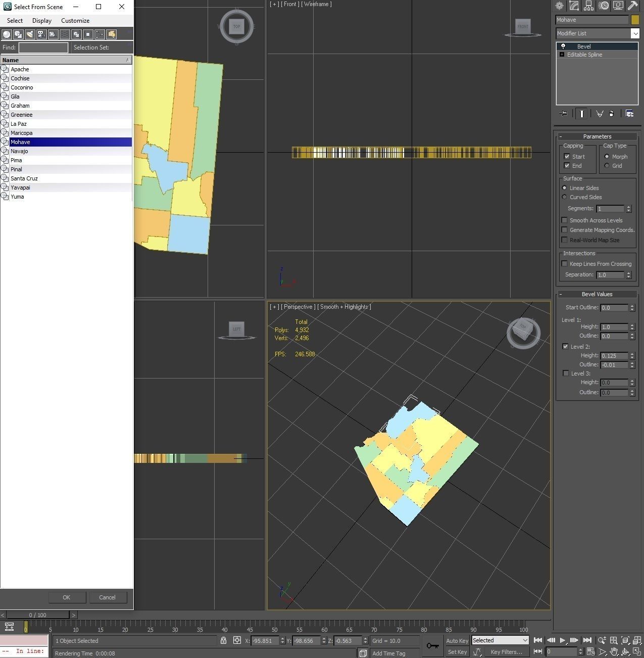Click OK in Select From Scene

point(67,597)
